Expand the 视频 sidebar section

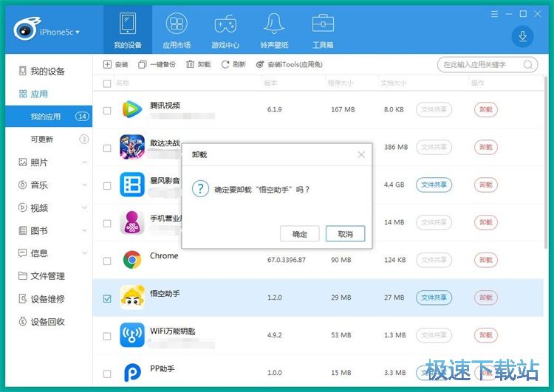(x=84, y=207)
